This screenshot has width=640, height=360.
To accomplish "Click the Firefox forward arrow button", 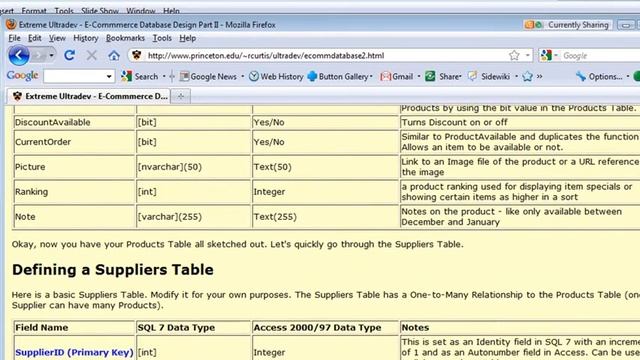I will click(39, 56).
